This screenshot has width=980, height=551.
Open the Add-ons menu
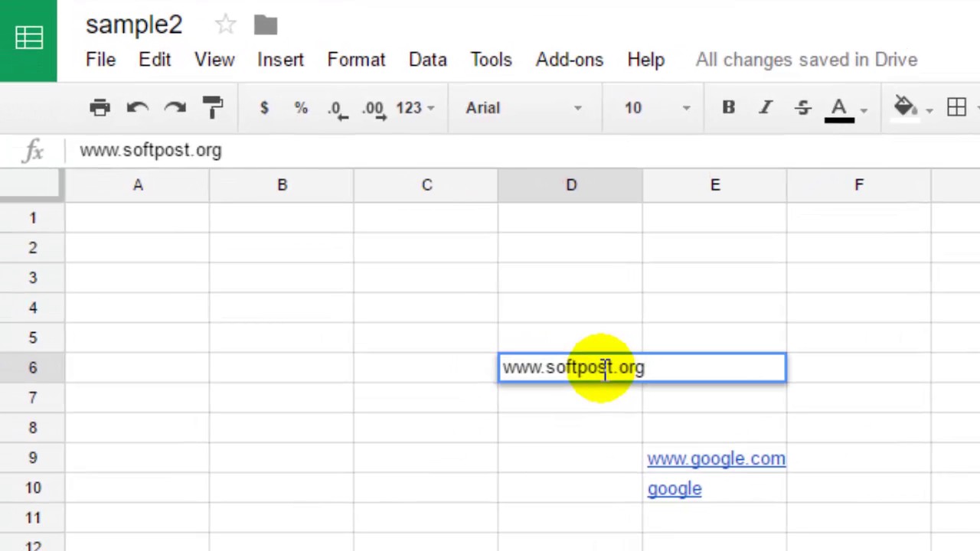click(569, 60)
